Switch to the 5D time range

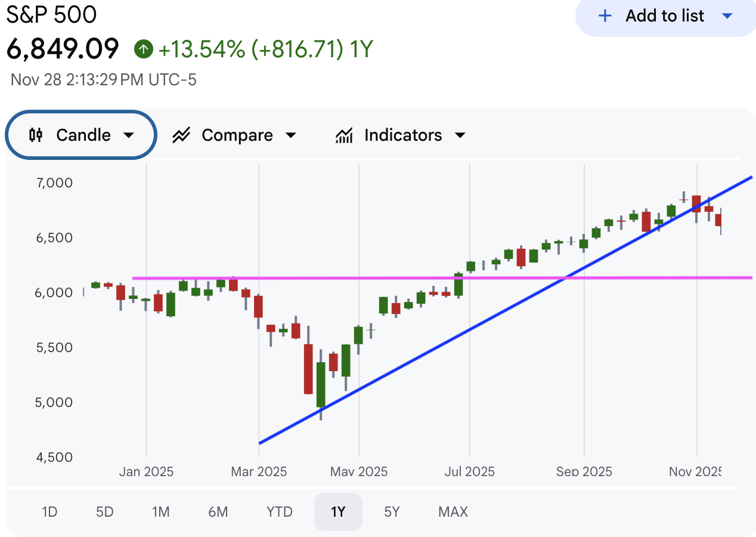pos(104,512)
